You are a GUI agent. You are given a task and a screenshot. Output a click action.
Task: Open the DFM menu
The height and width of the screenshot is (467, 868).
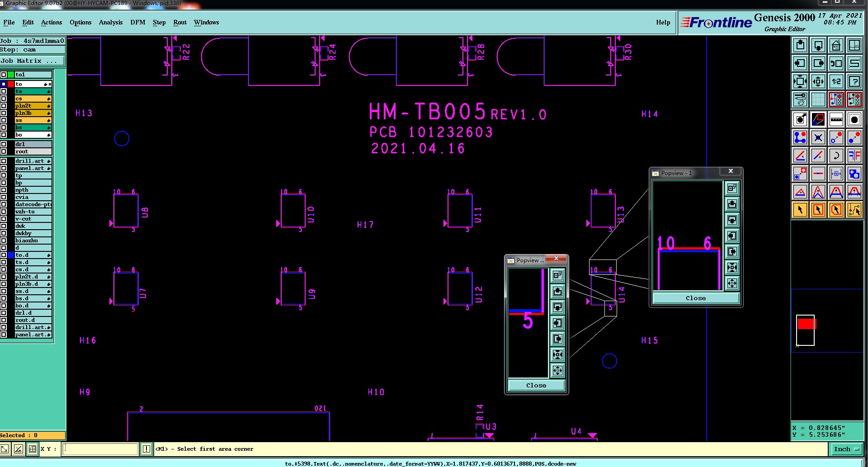point(138,22)
